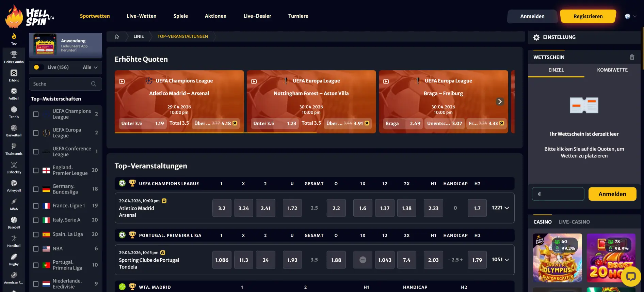This screenshot has height=292, width=644.
Task: Open live chat bubble icon
Action: (631, 276)
